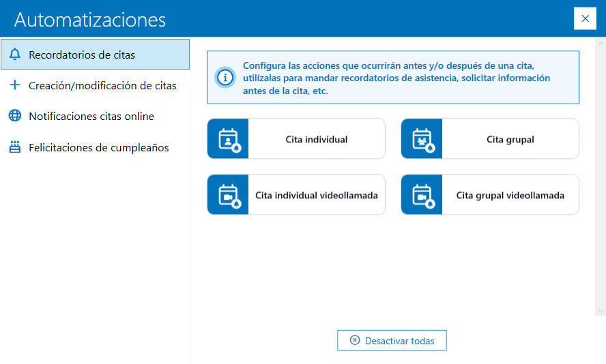
Task: Click the Cita individual calendar icon
Action: coord(228,139)
